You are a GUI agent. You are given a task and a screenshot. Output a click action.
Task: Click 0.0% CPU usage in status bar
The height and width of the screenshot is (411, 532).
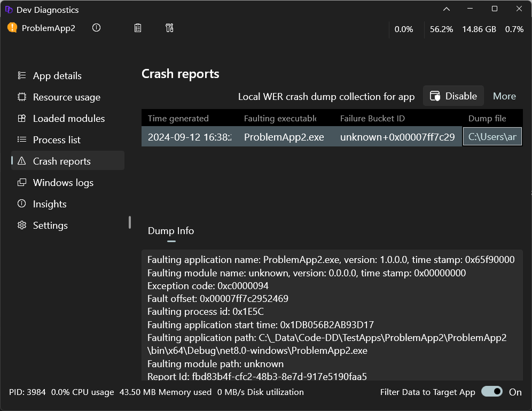click(x=82, y=392)
